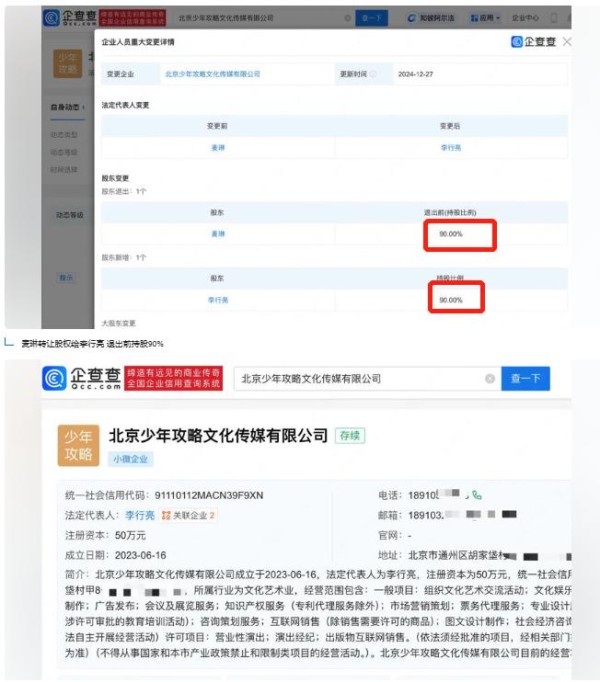The width and height of the screenshot is (600, 682).
Task: Click 动态类型 filter in background sidebar
Action: [x=64, y=134]
